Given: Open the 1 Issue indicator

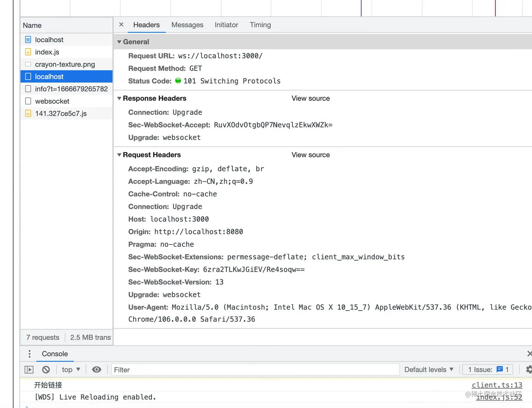Looking at the screenshot, I should tap(488, 370).
